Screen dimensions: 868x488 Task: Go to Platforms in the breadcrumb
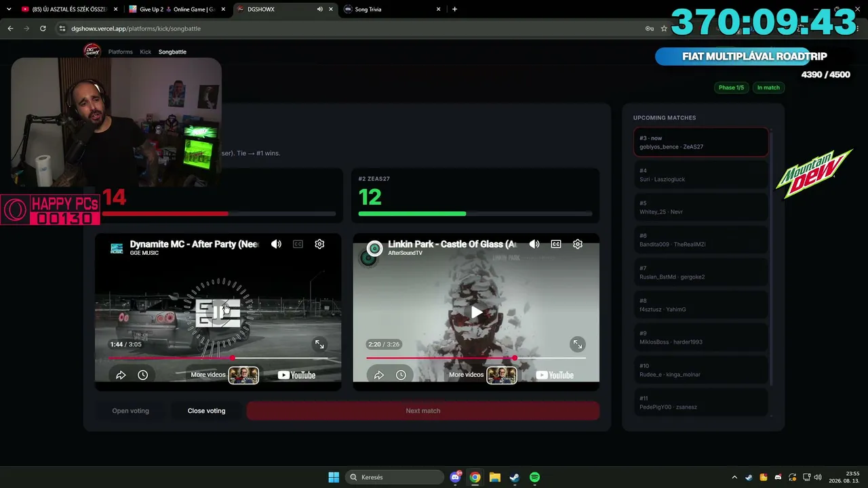coord(121,52)
